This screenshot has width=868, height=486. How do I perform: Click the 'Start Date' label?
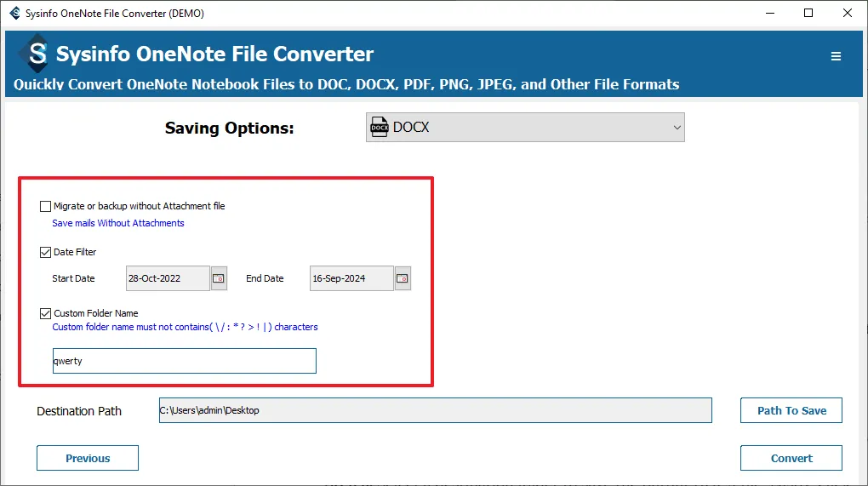73,278
